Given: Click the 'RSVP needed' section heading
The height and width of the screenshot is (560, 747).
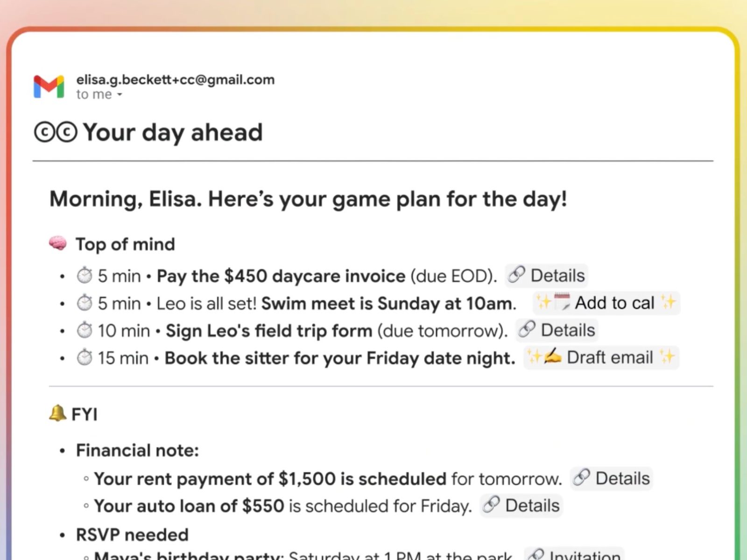Looking at the screenshot, I should 132,534.
